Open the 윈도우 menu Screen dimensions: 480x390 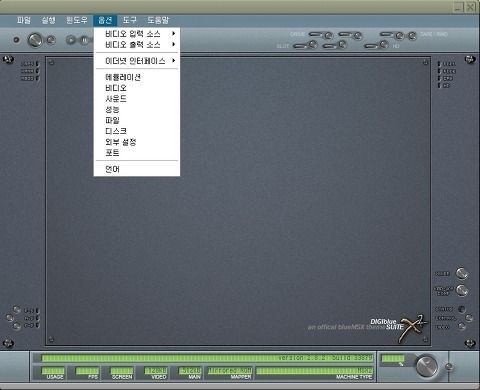[77, 20]
